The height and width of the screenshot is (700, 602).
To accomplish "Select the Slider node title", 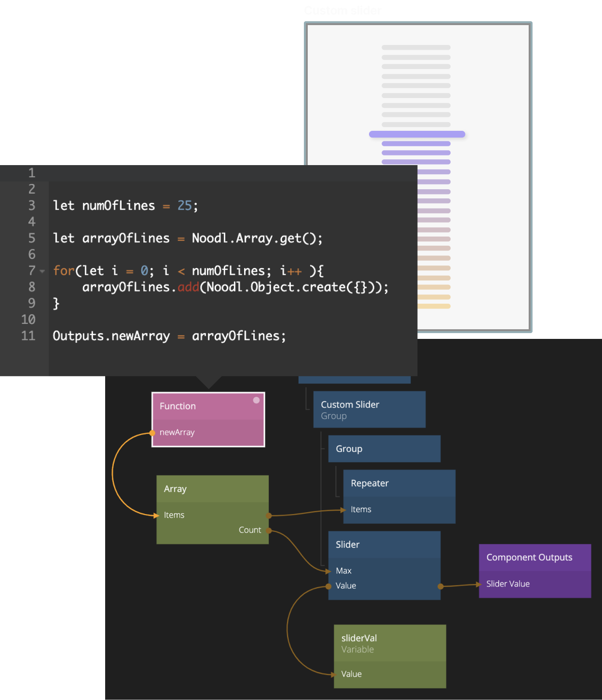I will 347,545.
